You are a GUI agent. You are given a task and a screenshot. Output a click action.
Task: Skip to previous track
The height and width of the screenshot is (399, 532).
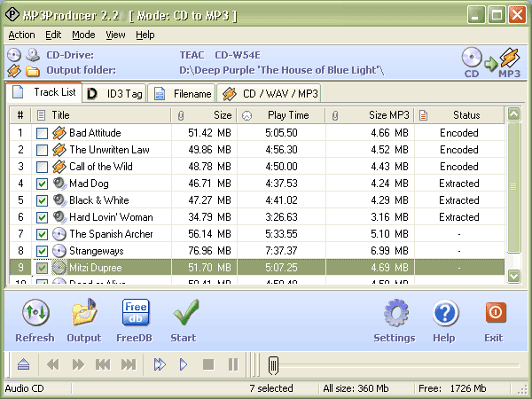pyautogui.click(x=103, y=364)
